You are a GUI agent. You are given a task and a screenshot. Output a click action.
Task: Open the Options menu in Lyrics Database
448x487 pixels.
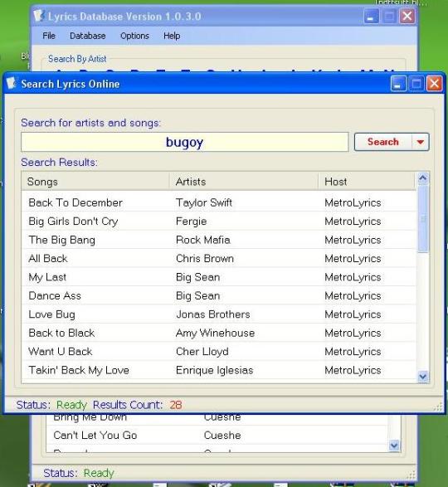click(x=134, y=36)
